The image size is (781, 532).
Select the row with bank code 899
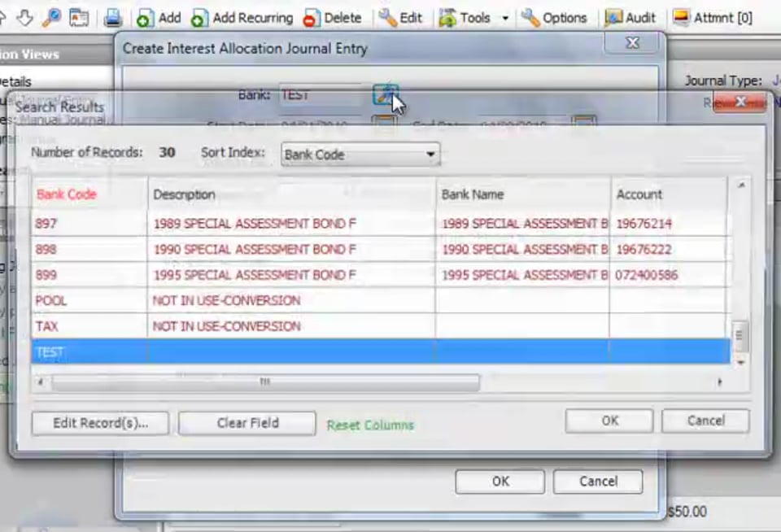(381, 275)
